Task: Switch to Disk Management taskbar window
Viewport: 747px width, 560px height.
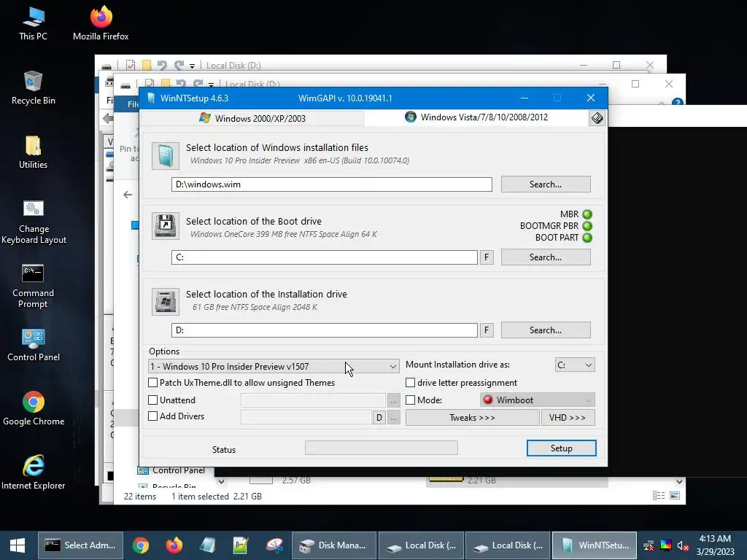Action: pos(334,545)
